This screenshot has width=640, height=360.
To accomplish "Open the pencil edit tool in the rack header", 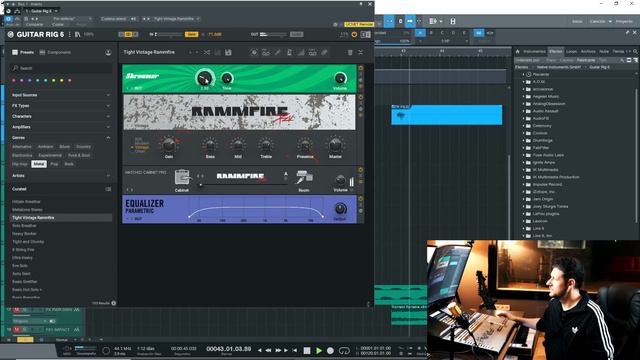I will (x=278, y=52).
